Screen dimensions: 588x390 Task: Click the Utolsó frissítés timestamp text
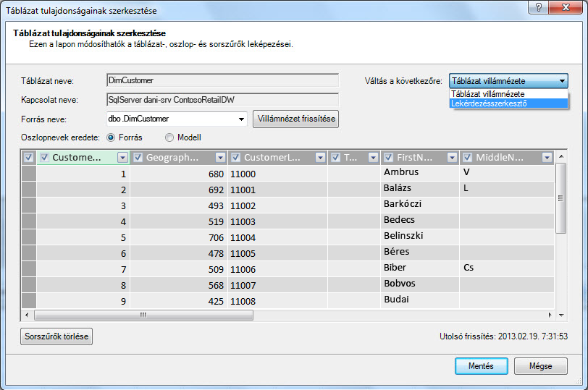pyautogui.click(x=503, y=336)
